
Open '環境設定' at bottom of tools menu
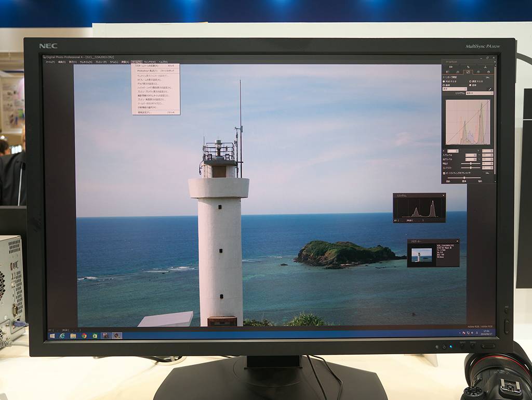tap(156, 112)
